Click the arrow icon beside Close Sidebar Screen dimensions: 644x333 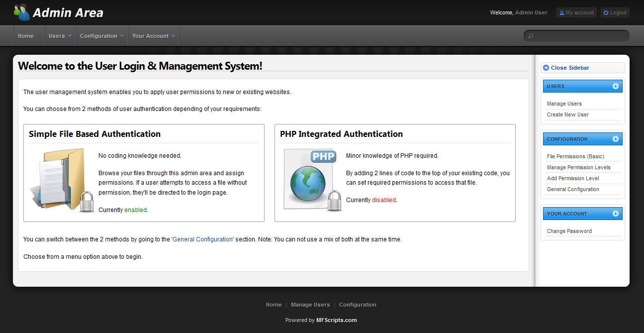coord(546,68)
